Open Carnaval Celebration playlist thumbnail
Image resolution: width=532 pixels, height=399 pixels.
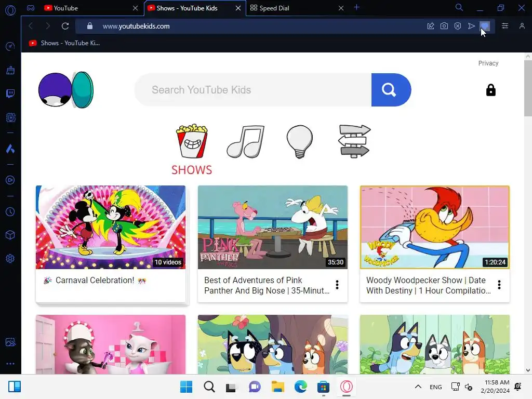click(x=111, y=228)
